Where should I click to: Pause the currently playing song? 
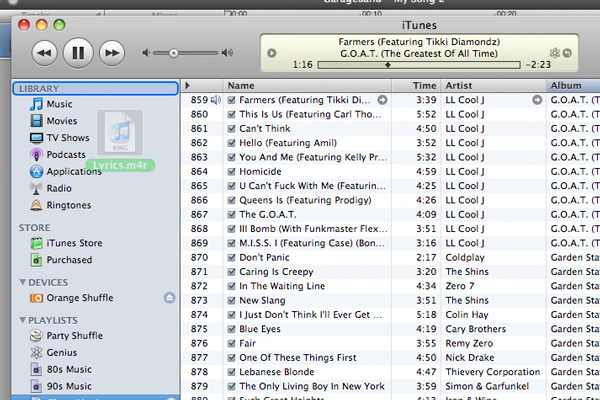point(78,53)
